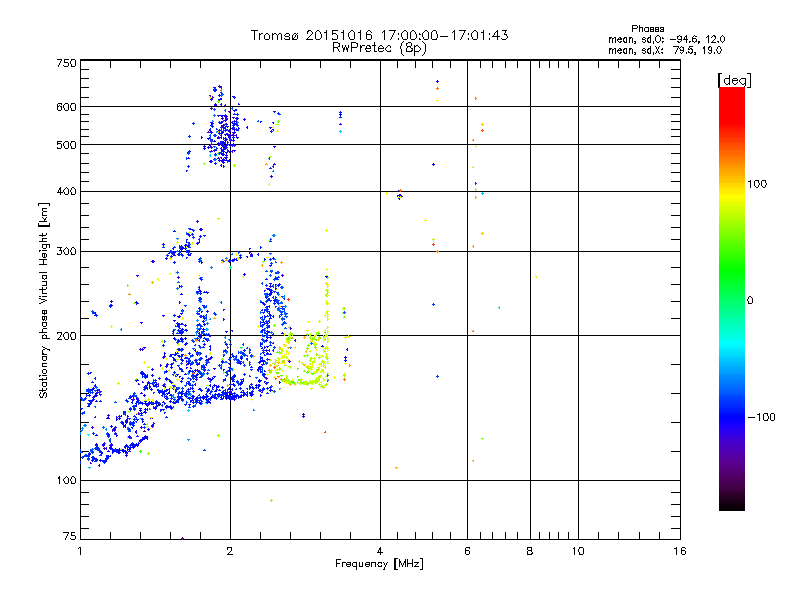Click the 'Stationary phase Virtual Height [km]' axis title

click(43, 301)
